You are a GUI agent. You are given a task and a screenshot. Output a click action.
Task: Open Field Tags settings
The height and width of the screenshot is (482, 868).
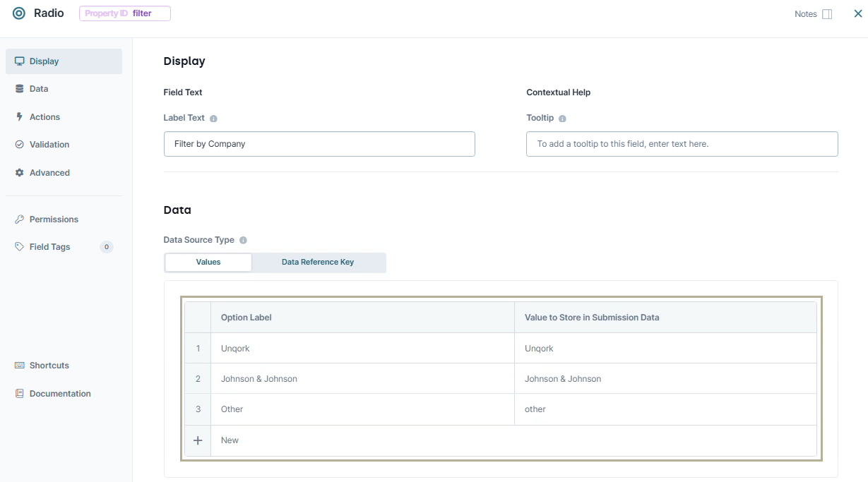pos(49,246)
